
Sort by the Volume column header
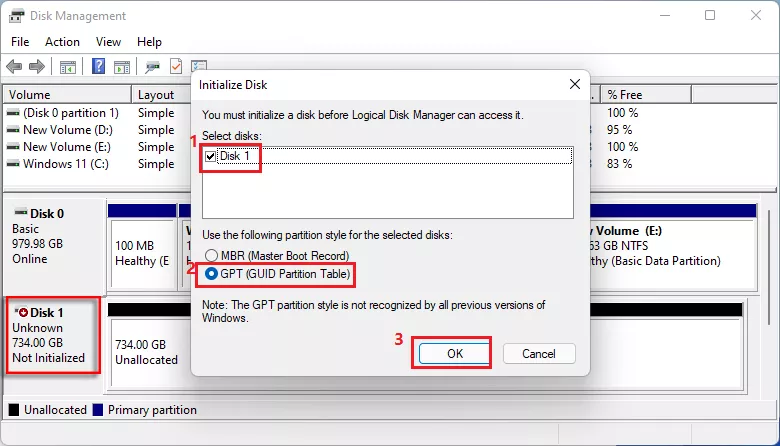tap(67, 94)
